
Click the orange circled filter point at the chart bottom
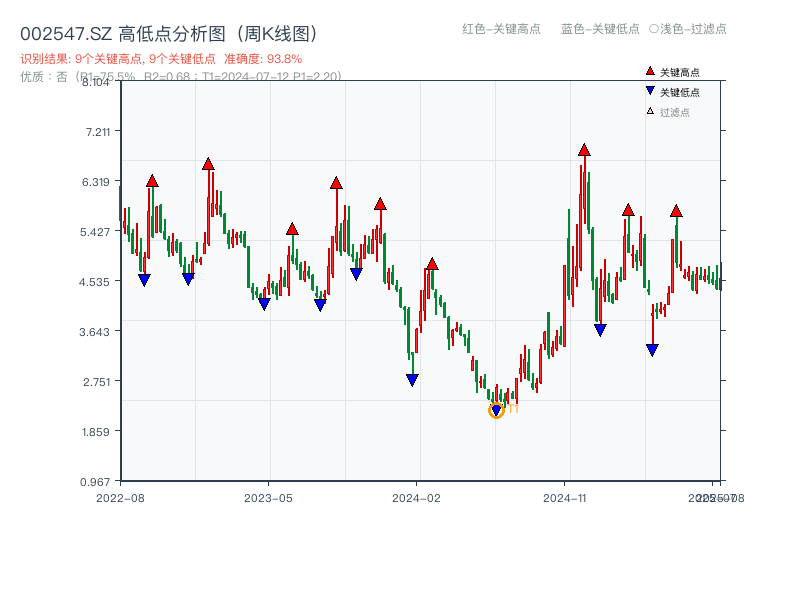[x=494, y=411]
